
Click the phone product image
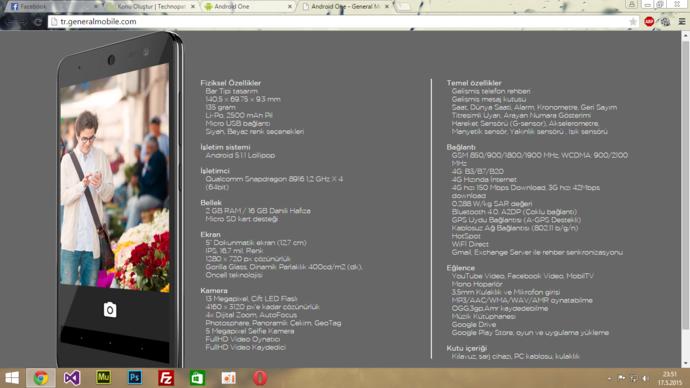119,200
